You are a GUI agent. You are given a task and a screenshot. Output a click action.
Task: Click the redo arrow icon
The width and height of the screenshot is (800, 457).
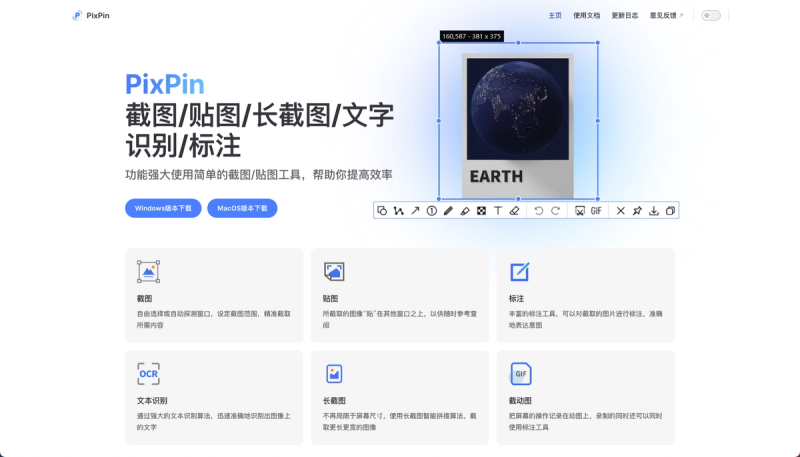point(556,211)
